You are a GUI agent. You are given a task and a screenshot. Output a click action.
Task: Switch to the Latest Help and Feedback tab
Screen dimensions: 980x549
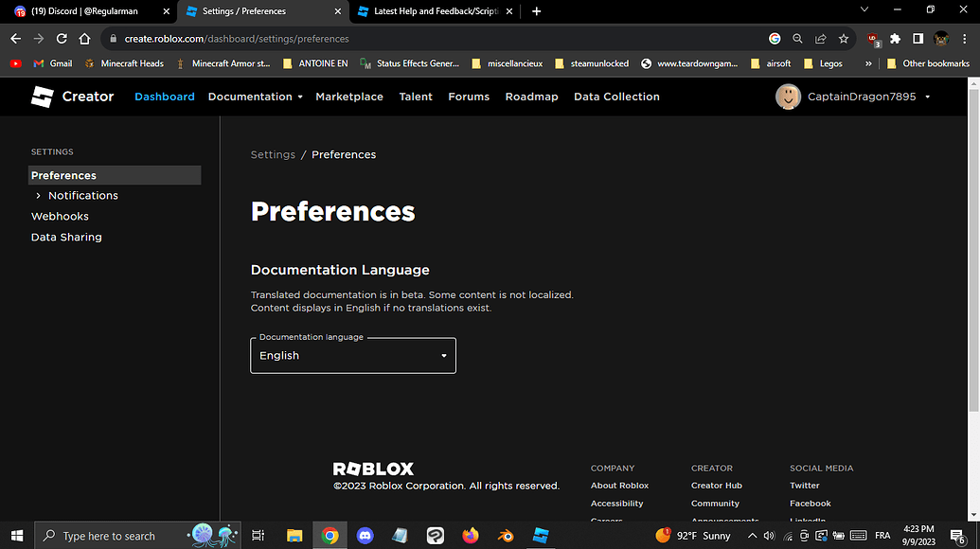[431, 11]
